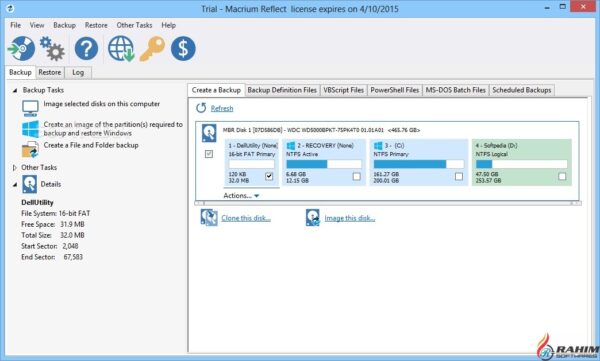Open the View menu
The width and height of the screenshot is (600, 361).
tap(37, 25)
